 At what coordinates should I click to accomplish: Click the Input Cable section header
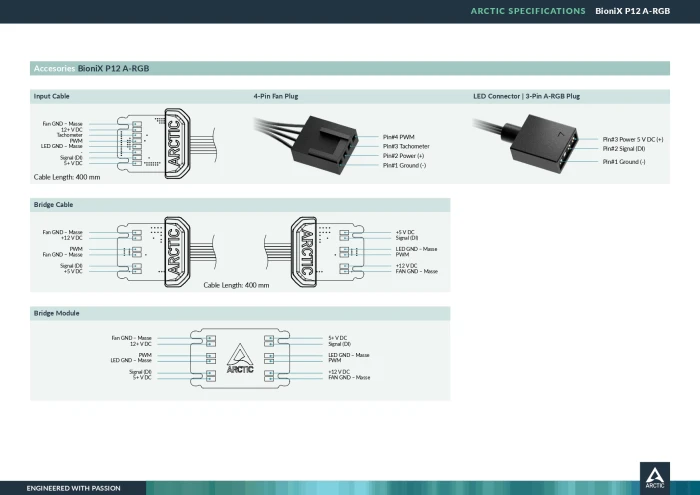tap(51, 96)
